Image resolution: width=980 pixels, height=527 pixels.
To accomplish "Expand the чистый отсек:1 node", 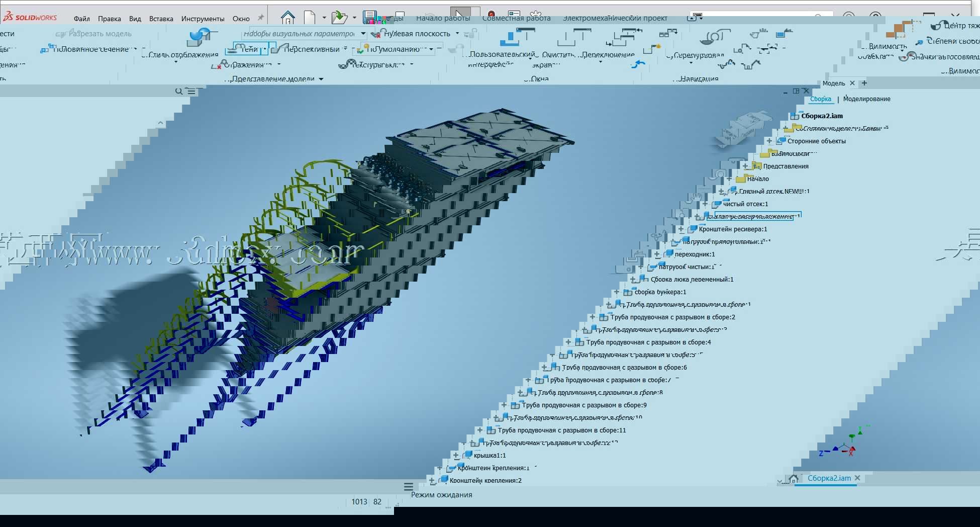I will click(x=705, y=204).
